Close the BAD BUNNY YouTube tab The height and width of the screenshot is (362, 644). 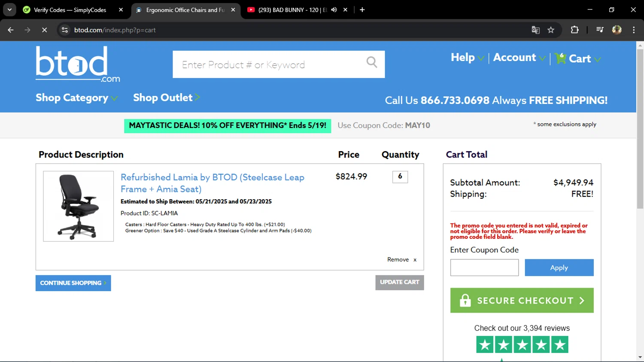345,10
